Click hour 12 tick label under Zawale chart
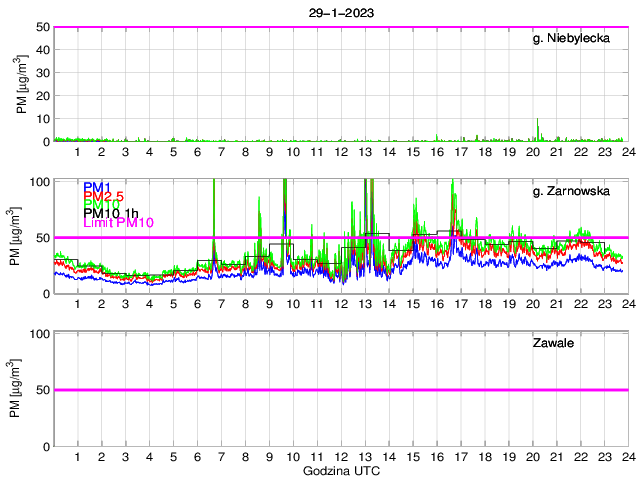640x480 pixels. [x=341, y=456]
